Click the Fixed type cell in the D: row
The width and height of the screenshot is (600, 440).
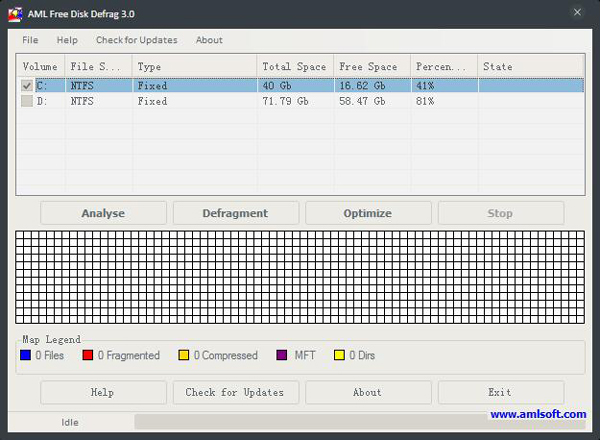[152, 101]
